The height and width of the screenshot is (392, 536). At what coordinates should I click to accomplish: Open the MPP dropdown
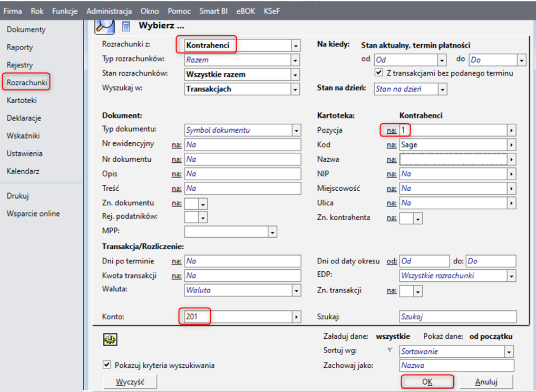(272, 232)
